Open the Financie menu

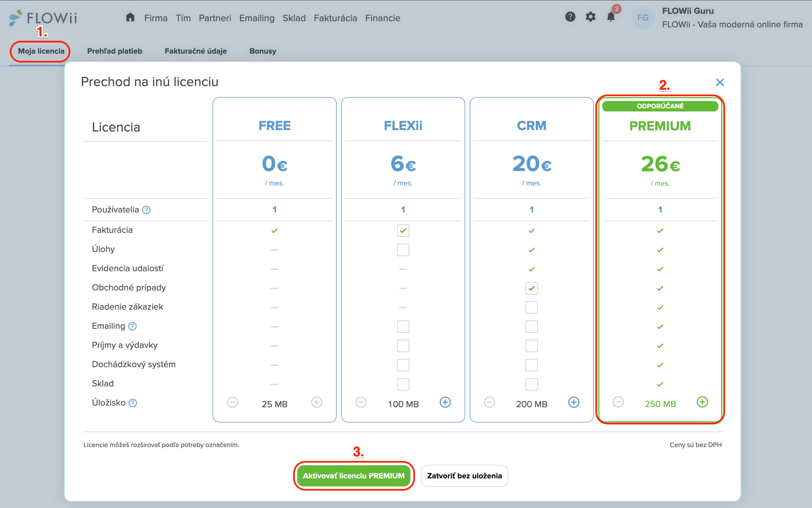pyautogui.click(x=383, y=18)
